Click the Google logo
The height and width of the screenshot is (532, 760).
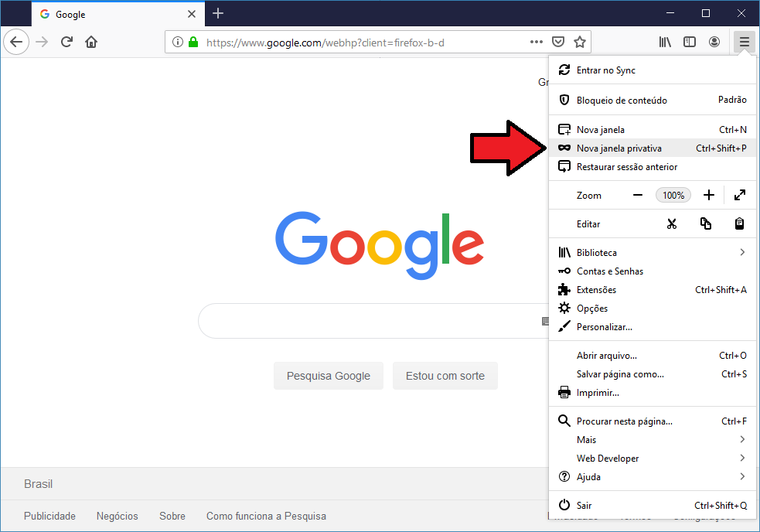pyautogui.click(x=380, y=245)
